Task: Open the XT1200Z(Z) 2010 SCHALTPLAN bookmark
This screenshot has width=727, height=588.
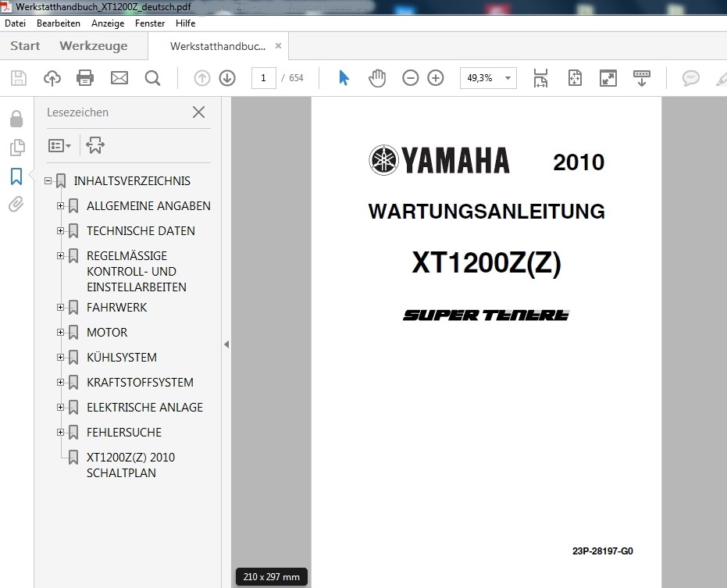Action: [130, 465]
